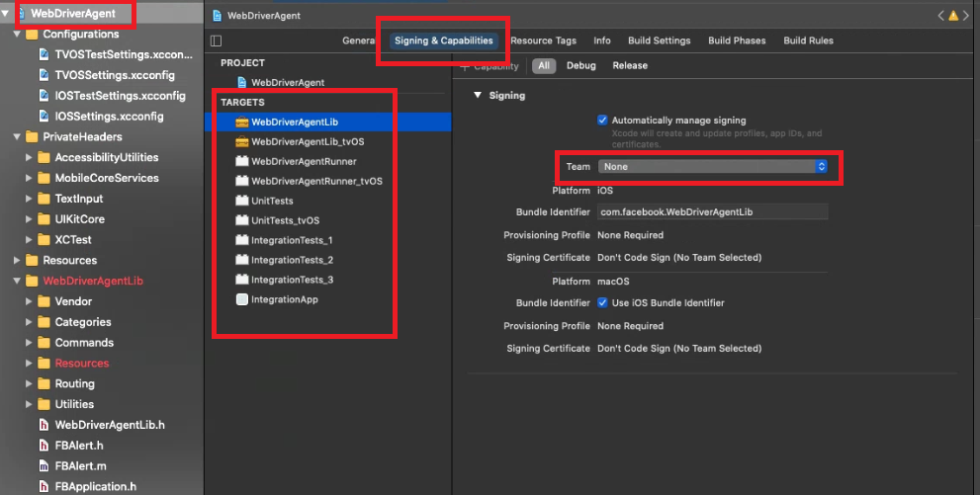Open the Info tab
Viewport: 980px width, 495px height.
(602, 41)
